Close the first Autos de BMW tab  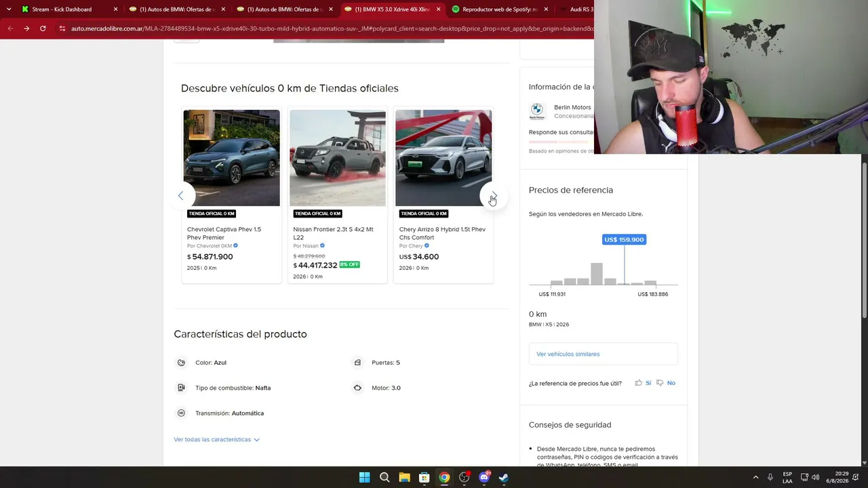(x=223, y=9)
